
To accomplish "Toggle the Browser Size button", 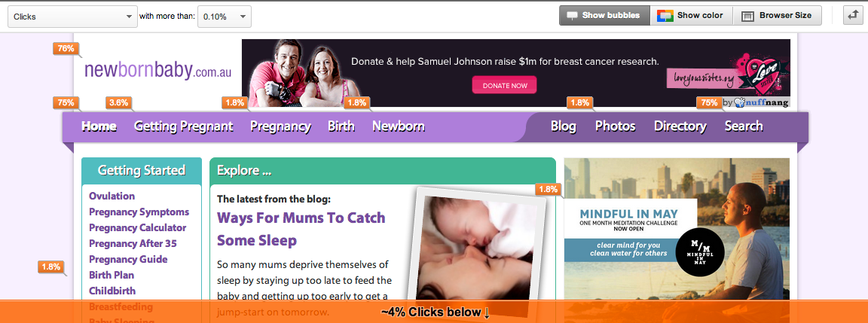I will 778,16.
